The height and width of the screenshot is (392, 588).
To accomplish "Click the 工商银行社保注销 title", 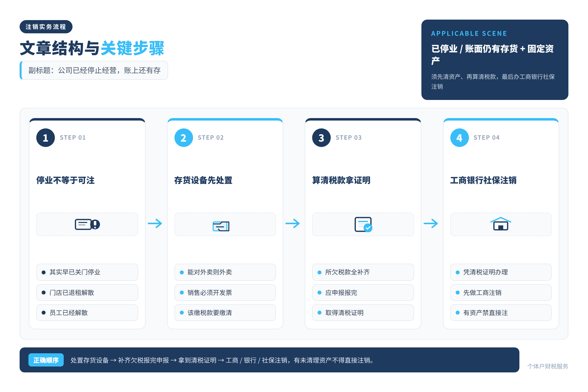I will click(483, 180).
